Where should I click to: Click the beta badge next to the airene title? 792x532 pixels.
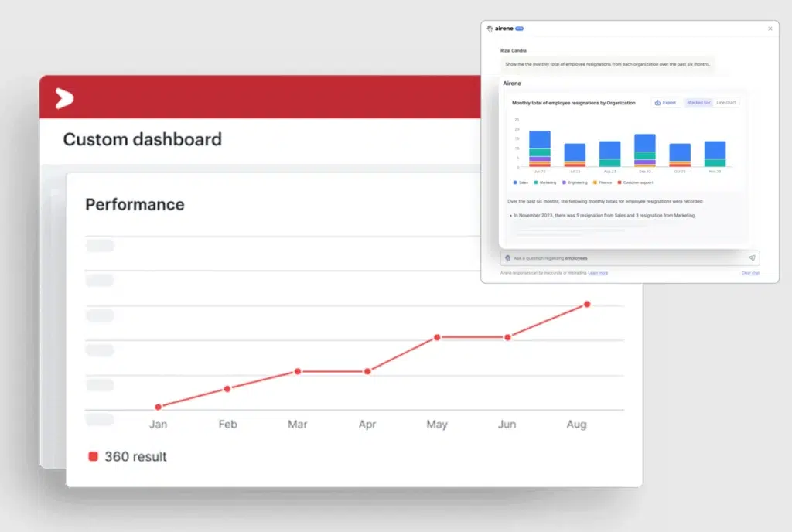tap(520, 29)
